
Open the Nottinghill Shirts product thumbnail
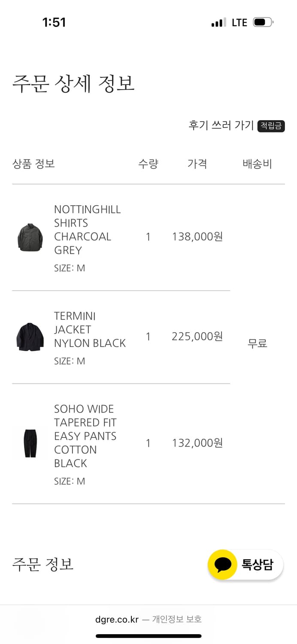(30, 237)
